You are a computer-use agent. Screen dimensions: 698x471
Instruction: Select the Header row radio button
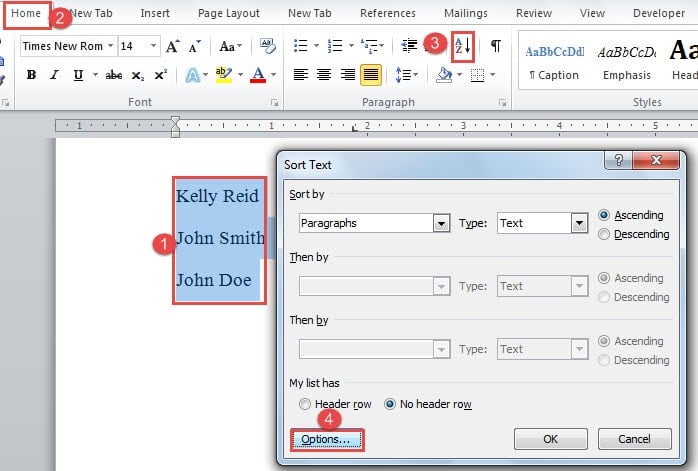[x=305, y=404]
